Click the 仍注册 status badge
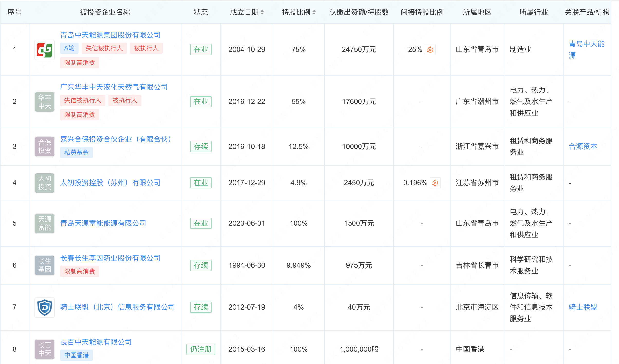The image size is (619, 364). point(201,349)
